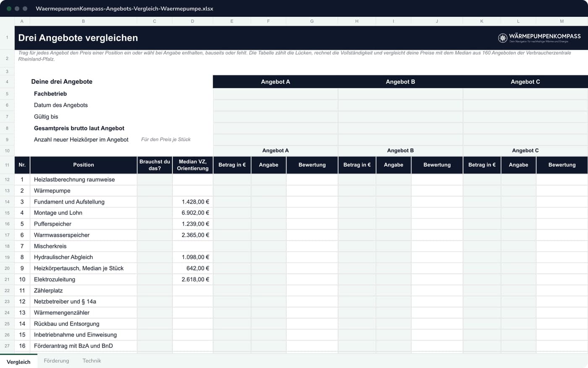Click the 'Median VZ, Orientierung' header
The width and height of the screenshot is (588, 368).
click(193, 165)
